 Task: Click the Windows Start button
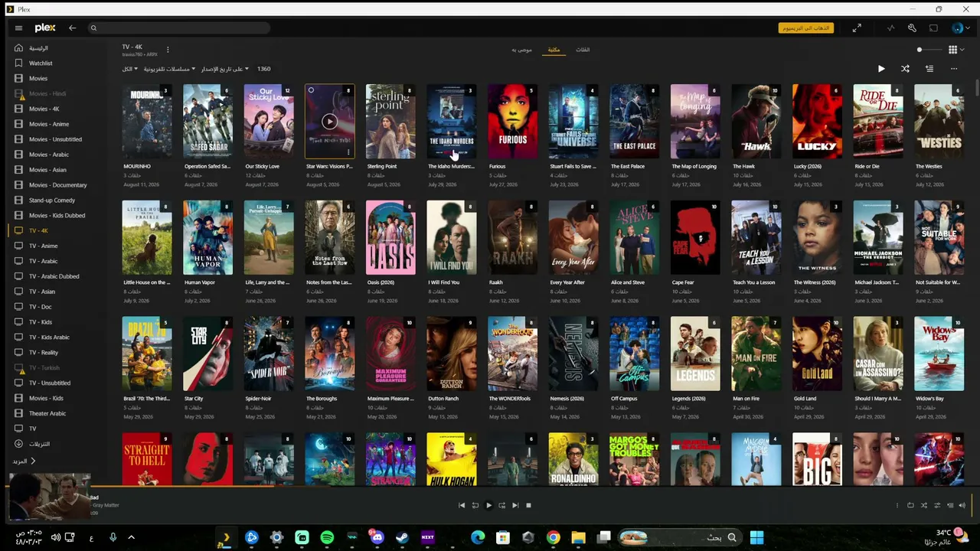click(756, 537)
